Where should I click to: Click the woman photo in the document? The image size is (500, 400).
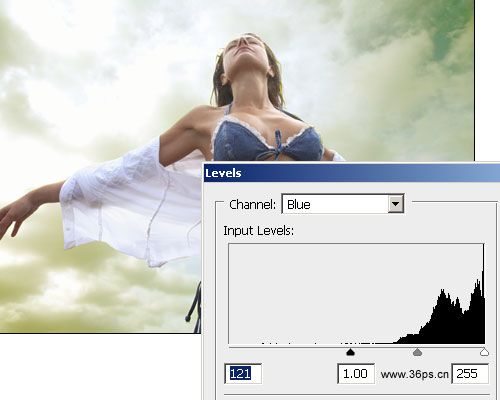(237, 166)
